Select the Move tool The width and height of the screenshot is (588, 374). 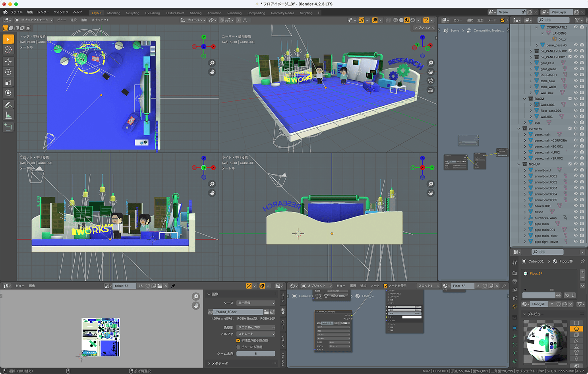click(8, 62)
